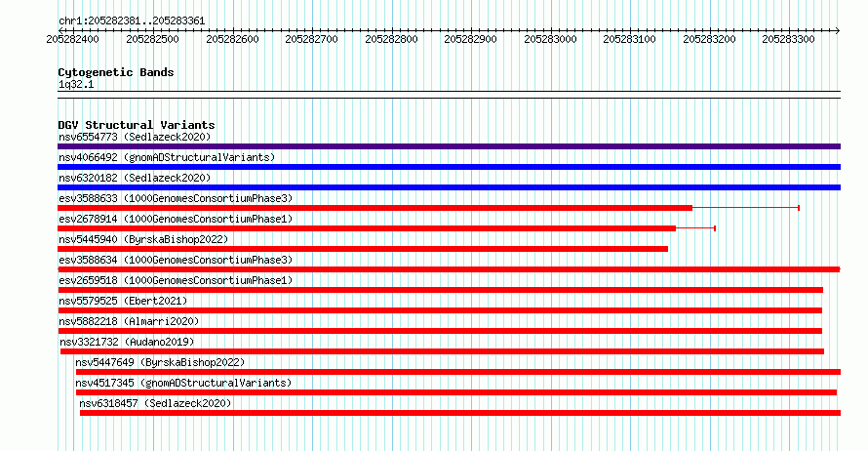Open nsv4066492 (gnomADStructuralVariants) label
The height and width of the screenshot is (451, 868).
167,157
